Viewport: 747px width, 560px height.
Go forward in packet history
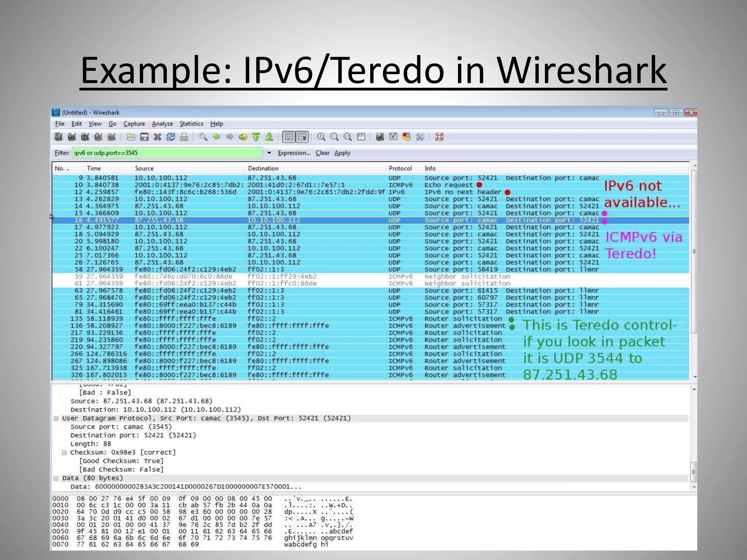[230, 137]
